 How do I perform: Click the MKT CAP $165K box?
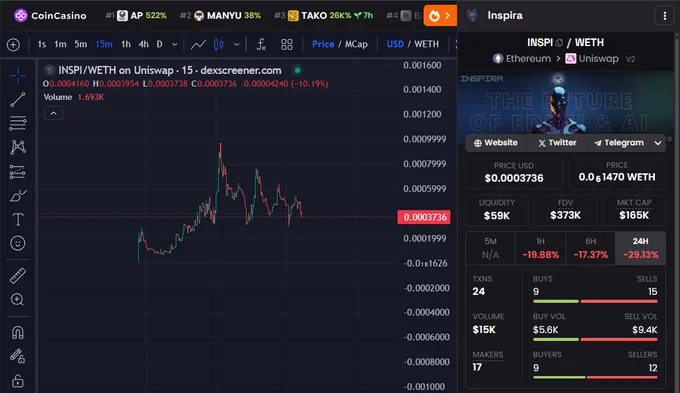[634, 210]
